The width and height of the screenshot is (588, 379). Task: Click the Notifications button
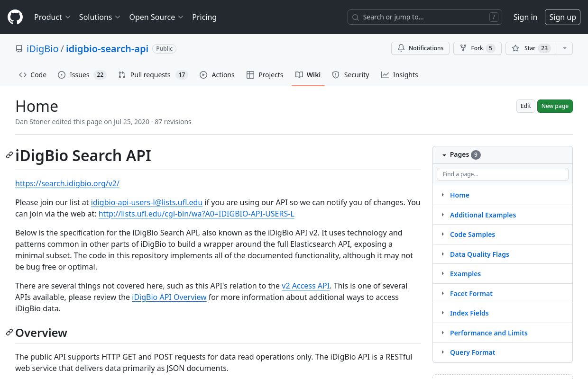(x=420, y=48)
